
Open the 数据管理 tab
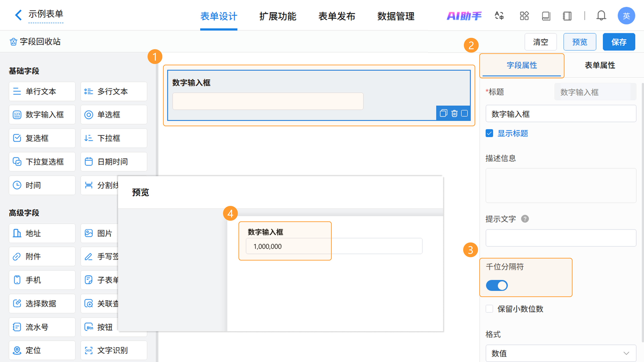pos(396,16)
